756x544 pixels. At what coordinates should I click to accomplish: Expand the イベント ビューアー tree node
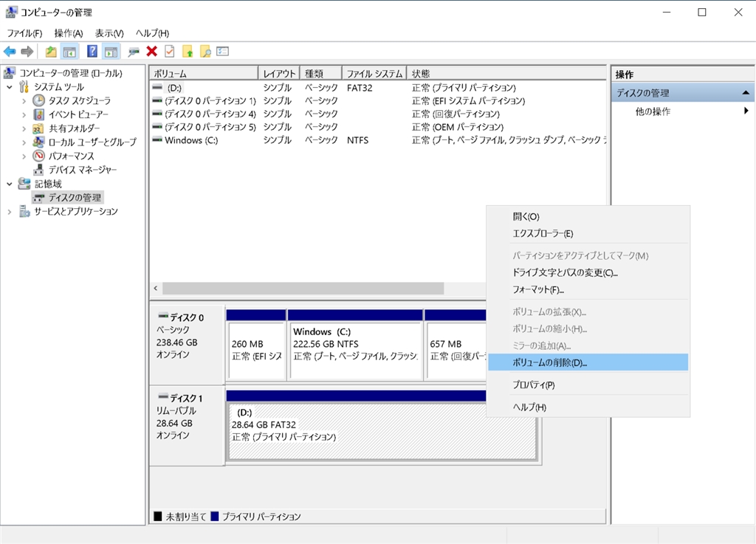(24, 114)
